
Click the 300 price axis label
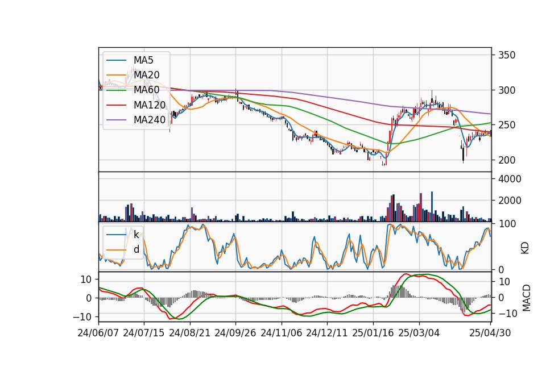[x=507, y=90]
